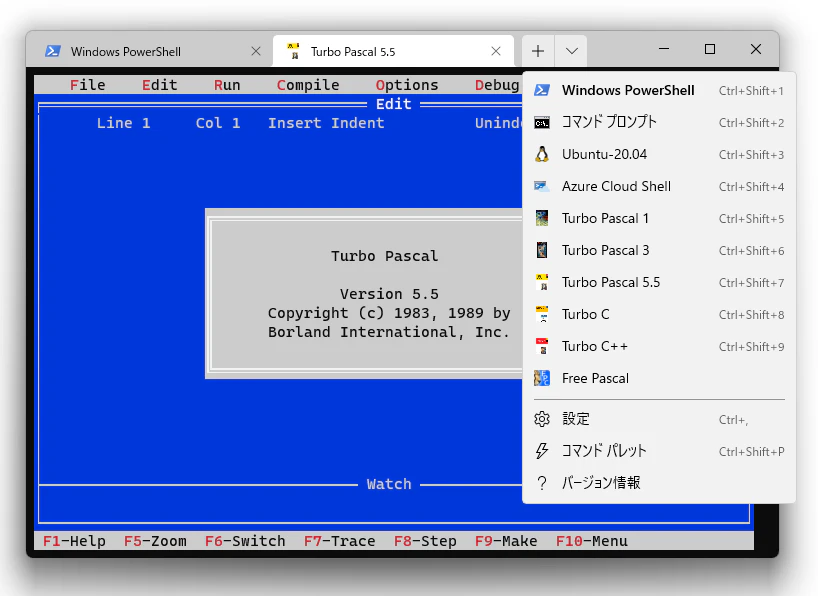This screenshot has height=596, width=818.
Task: Maximize the terminal window
Action: (710, 49)
